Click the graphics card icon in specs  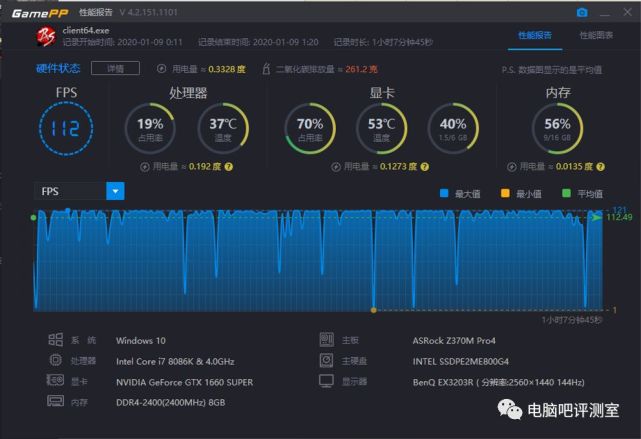55,381
